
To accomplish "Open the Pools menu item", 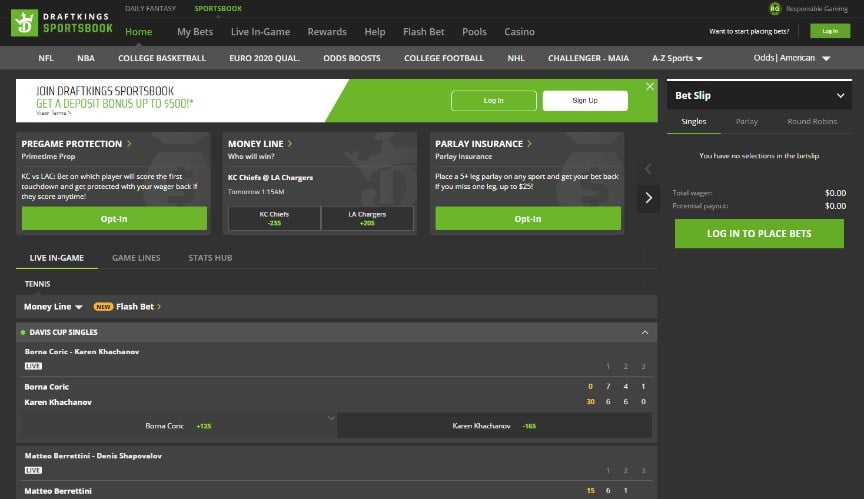I will tap(474, 32).
